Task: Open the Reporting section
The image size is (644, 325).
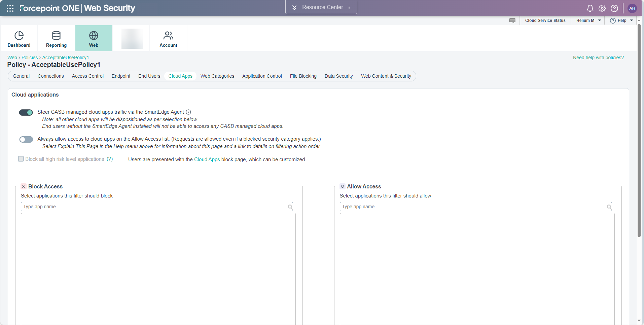Action: tap(56, 38)
